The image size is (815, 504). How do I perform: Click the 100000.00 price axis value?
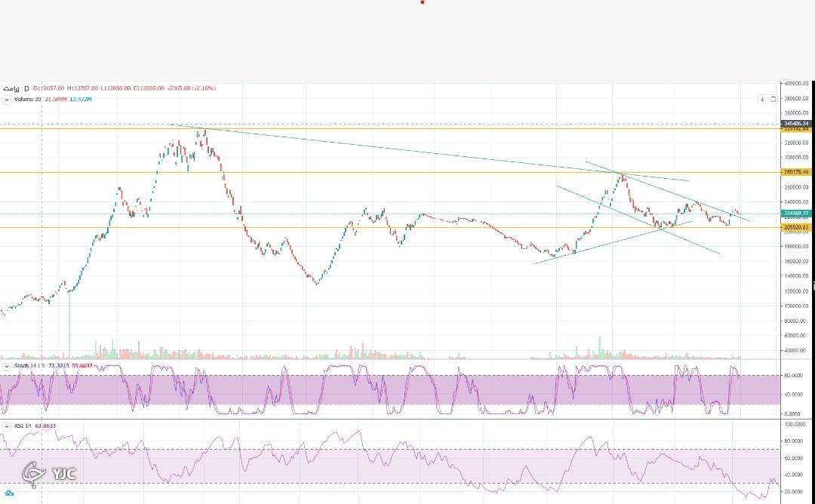point(796,306)
